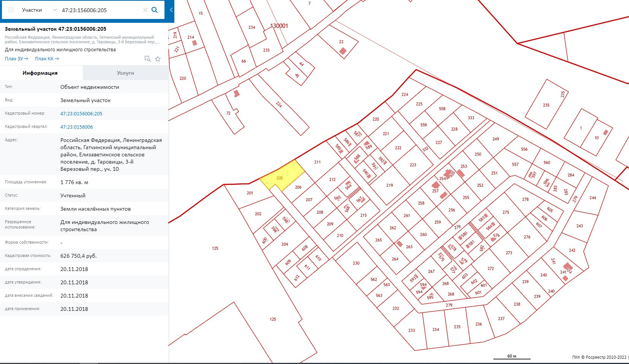
Task: Open cadastral quarter link 47:23:0156006
Action: point(76,127)
